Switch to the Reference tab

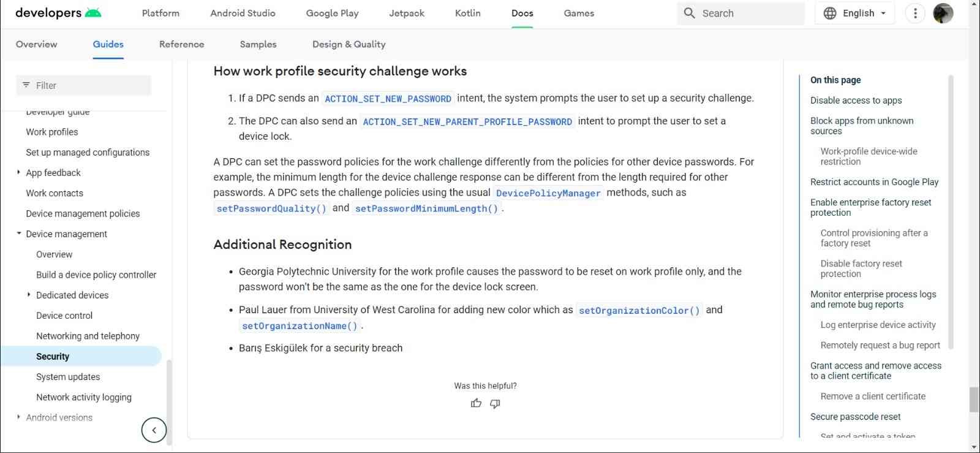coord(181,44)
